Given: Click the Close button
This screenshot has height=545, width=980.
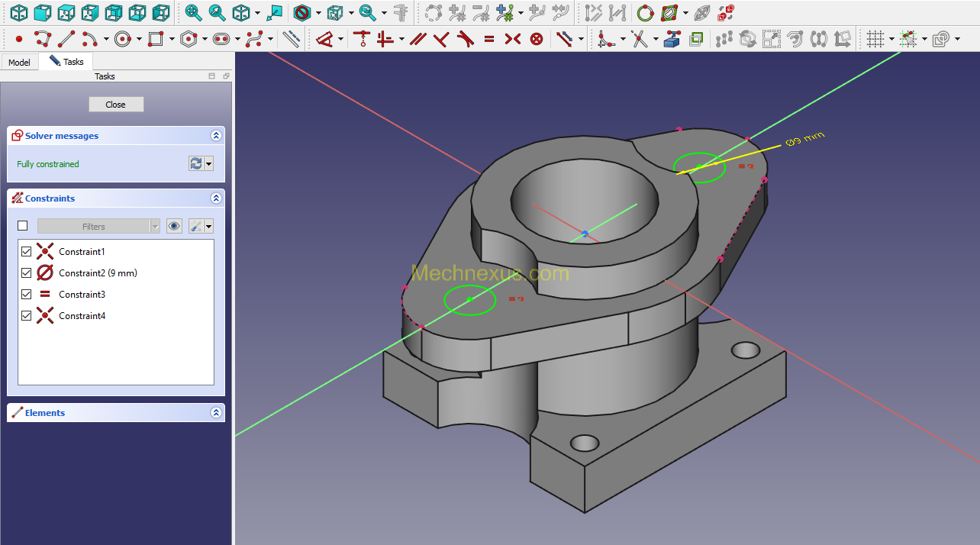Looking at the screenshot, I should click(116, 105).
